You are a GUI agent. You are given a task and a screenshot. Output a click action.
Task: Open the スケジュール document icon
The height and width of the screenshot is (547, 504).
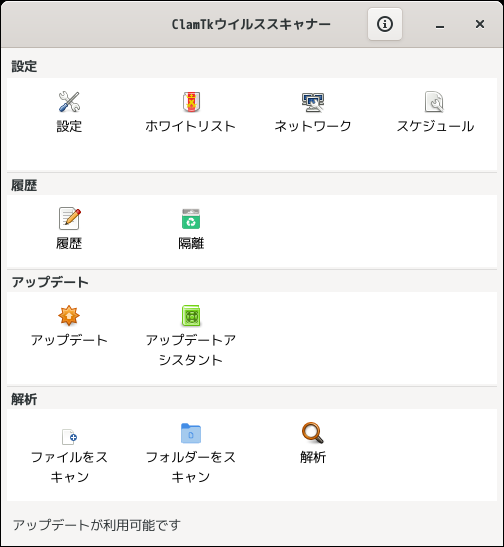435,102
